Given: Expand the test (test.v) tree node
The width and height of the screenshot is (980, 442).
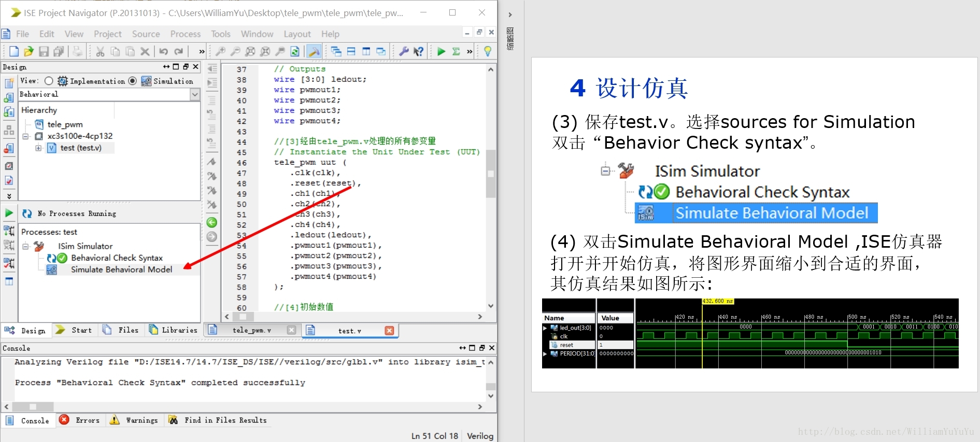Looking at the screenshot, I should 38,148.
